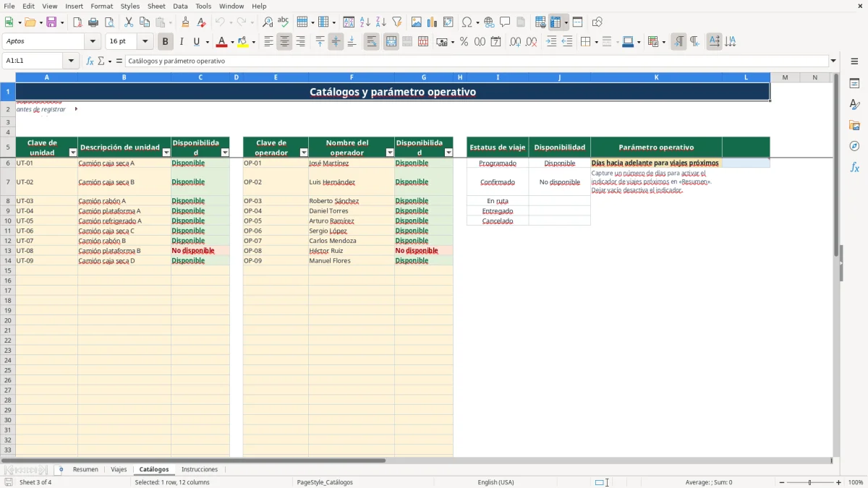
Task: Insert an image
Action: point(417,22)
